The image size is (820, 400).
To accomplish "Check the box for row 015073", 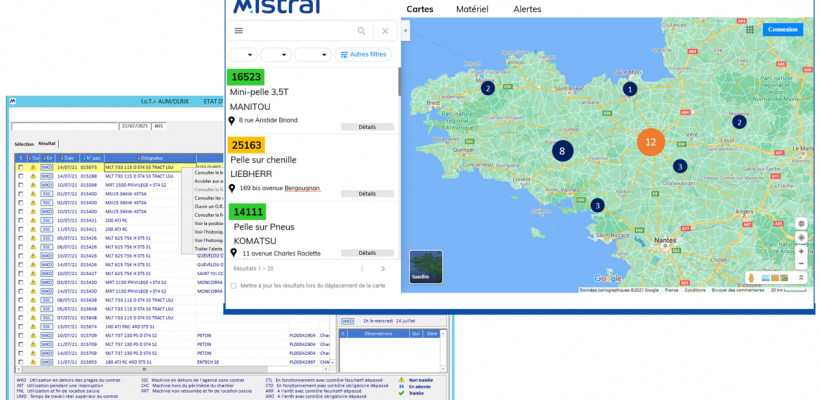I will coord(20,167).
